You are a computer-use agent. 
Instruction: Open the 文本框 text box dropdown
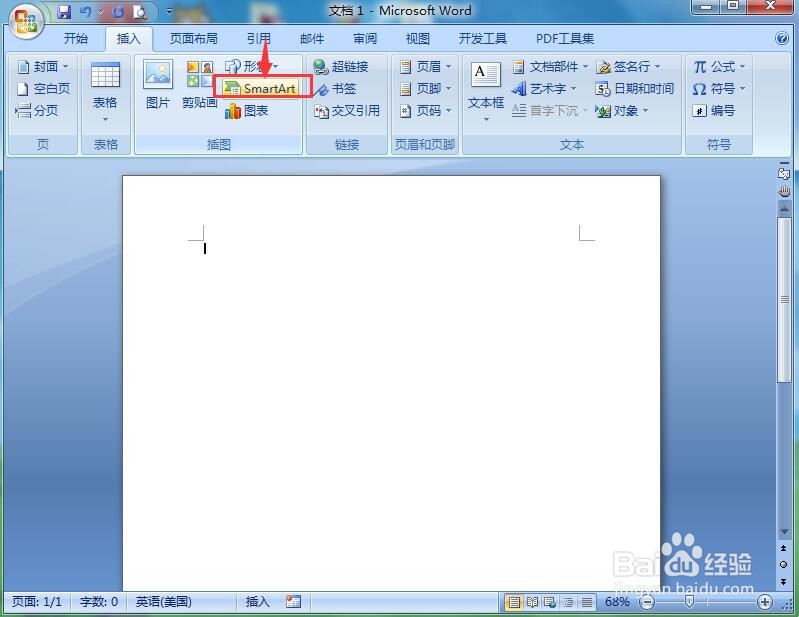486,93
